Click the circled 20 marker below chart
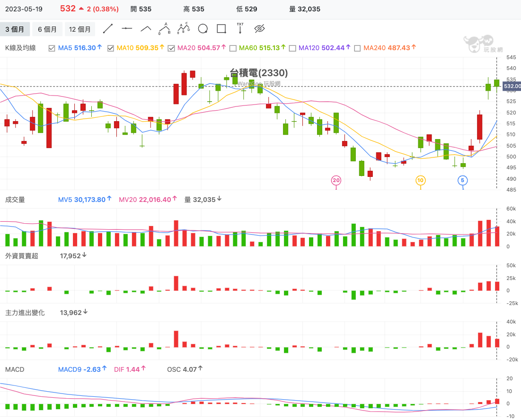The height and width of the screenshot is (420, 521). [336, 180]
